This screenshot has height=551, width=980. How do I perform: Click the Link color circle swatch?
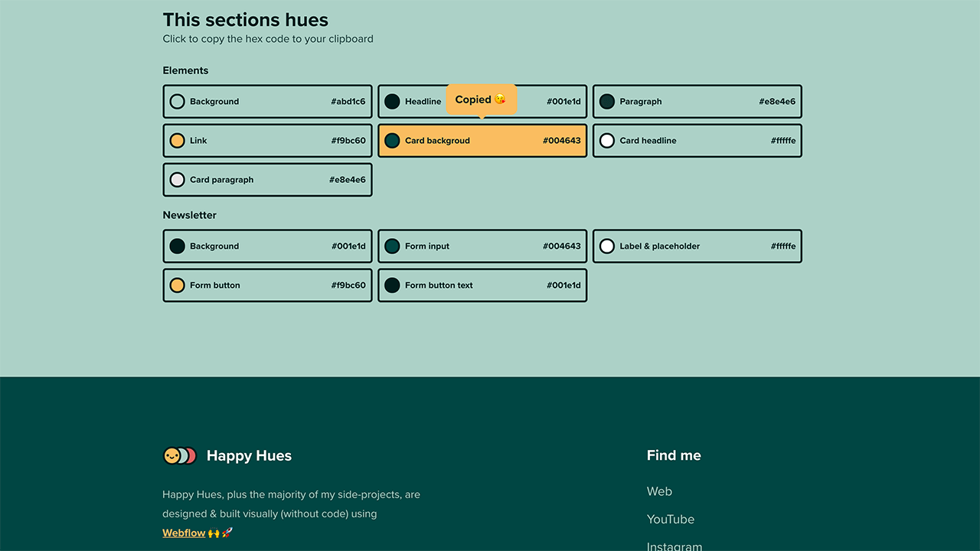click(x=177, y=141)
